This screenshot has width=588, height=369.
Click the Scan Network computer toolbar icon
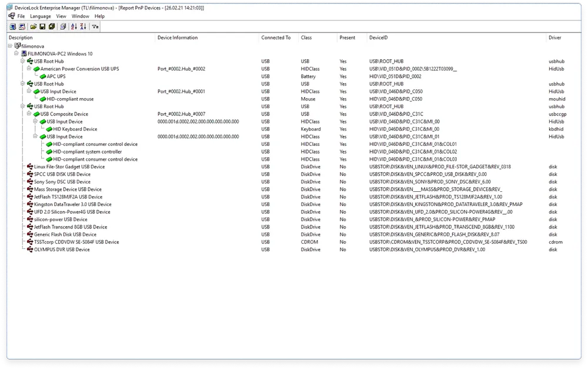[x=13, y=26]
